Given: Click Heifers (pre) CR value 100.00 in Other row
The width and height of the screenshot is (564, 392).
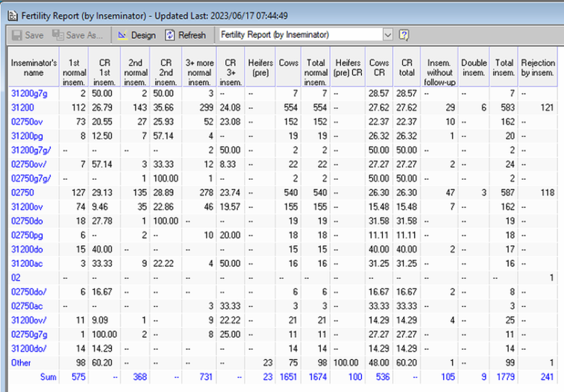Looking at the screenshot, I should [345, 363].
